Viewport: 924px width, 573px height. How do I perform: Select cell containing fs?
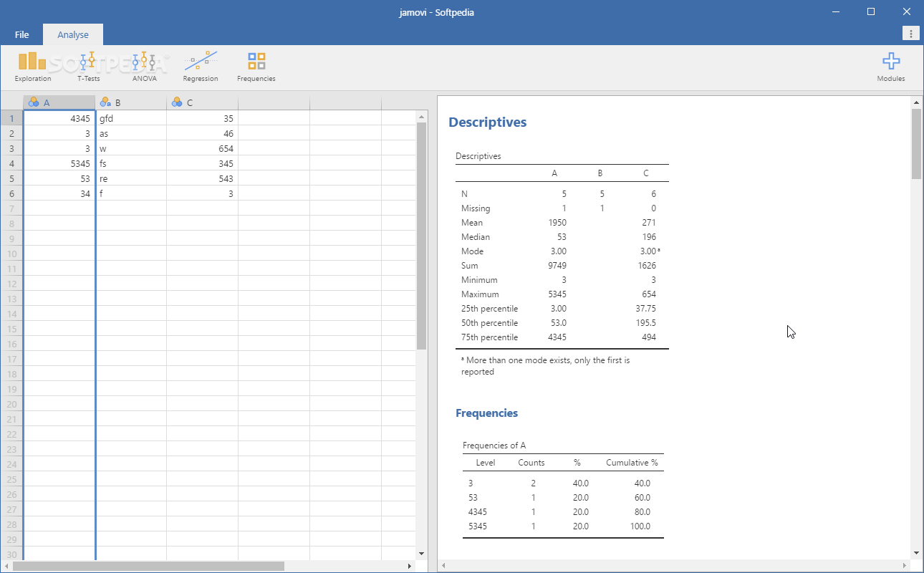click(131, 164)
